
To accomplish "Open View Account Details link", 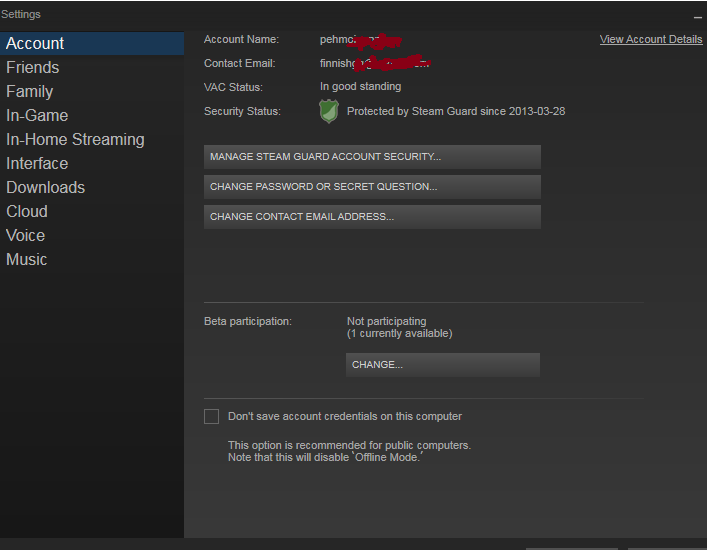I will pos(651,39).
